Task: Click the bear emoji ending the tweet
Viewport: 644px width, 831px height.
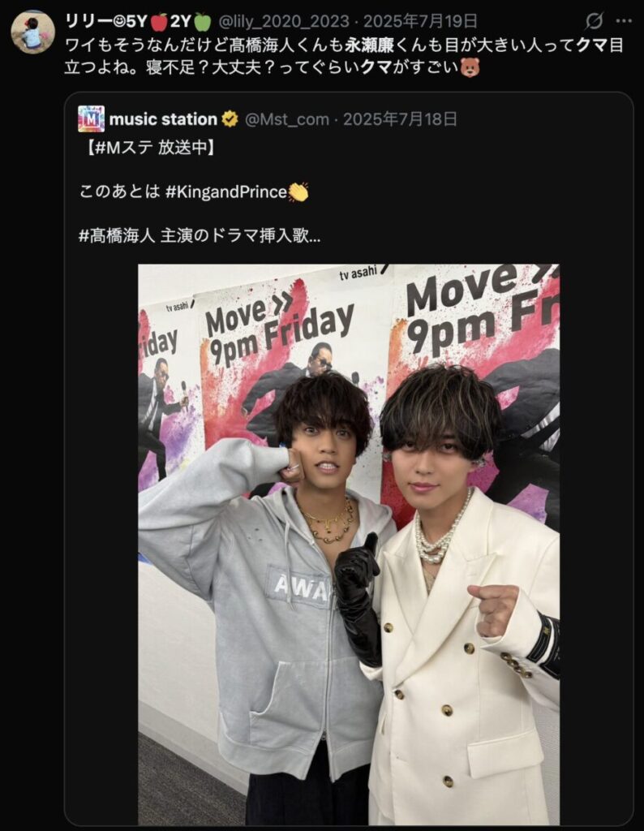Action: [x=470, y=68]
